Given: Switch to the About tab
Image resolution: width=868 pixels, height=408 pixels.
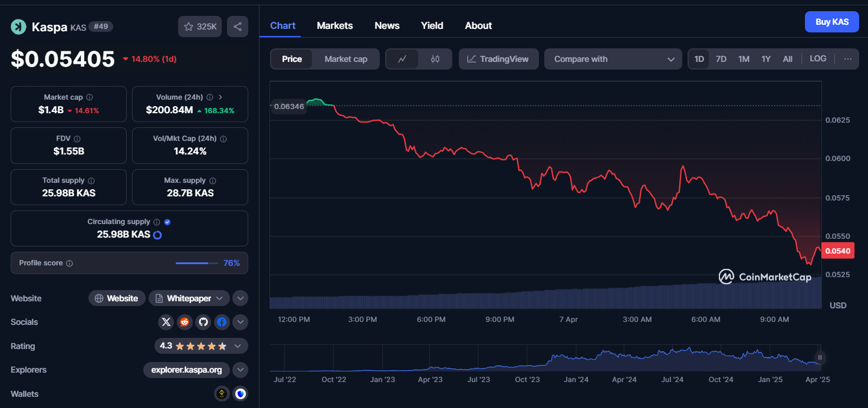Looking at the screenshot, I should [x=478, y=25].
